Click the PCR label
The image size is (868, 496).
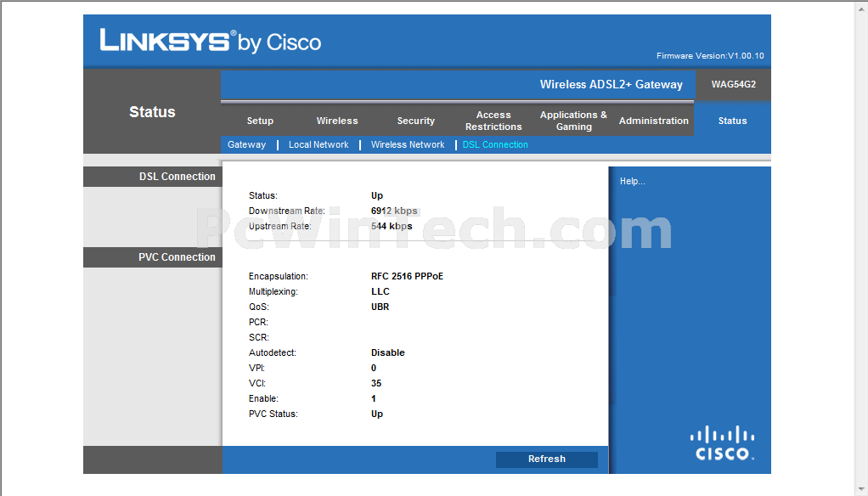(258, 322)
